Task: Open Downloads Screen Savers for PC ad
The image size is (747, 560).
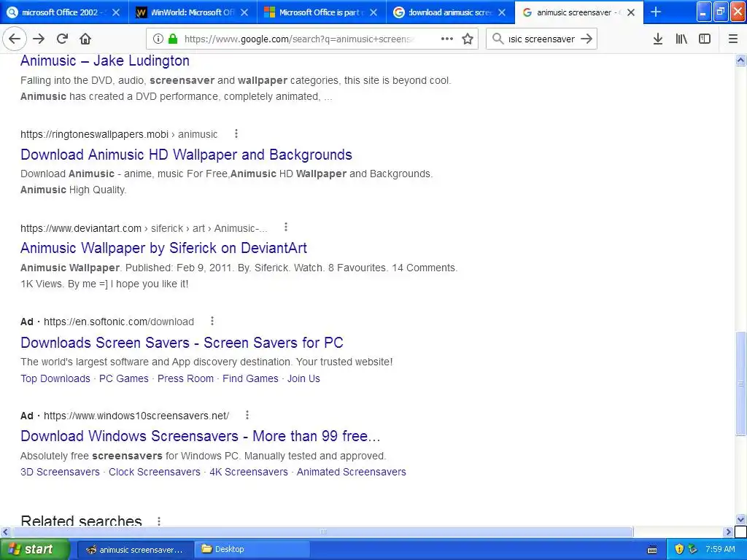Action: pyautogui.click(x=182, y=343)
